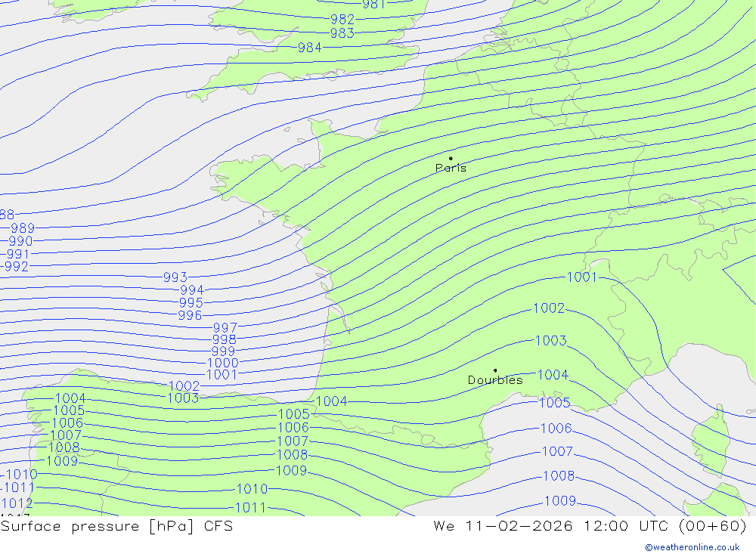Click the 991 isobar label

[x=18, y=254]
